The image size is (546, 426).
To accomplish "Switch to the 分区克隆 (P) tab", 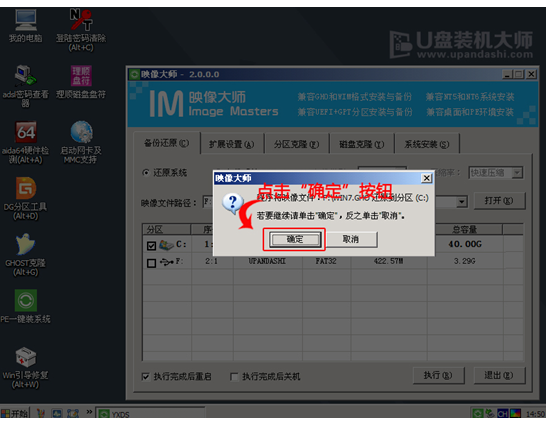I will coord(296,144).
